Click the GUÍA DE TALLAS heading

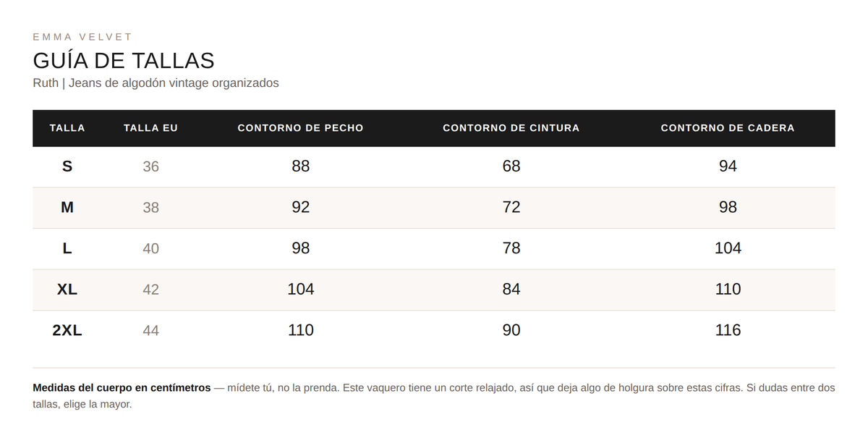pos(124,60)
